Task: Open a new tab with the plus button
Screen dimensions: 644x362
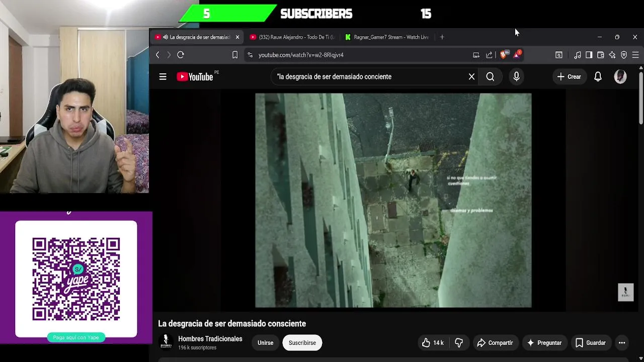Action: [442, 37]
